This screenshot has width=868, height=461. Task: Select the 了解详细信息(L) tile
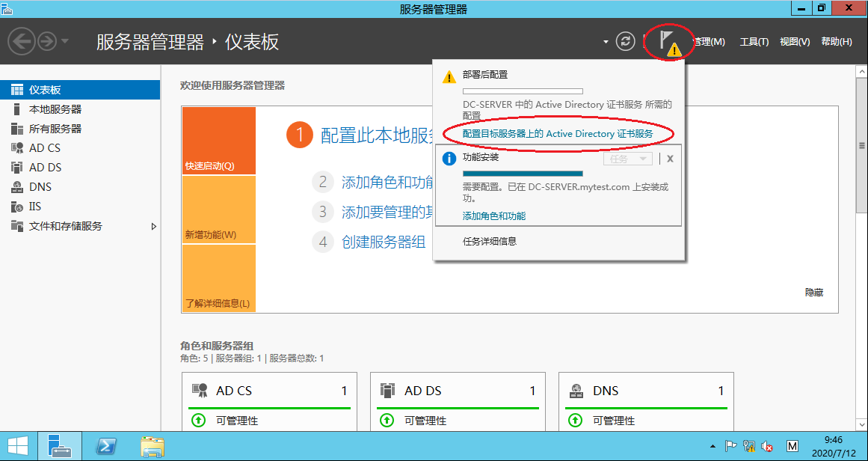coord(218,278)
